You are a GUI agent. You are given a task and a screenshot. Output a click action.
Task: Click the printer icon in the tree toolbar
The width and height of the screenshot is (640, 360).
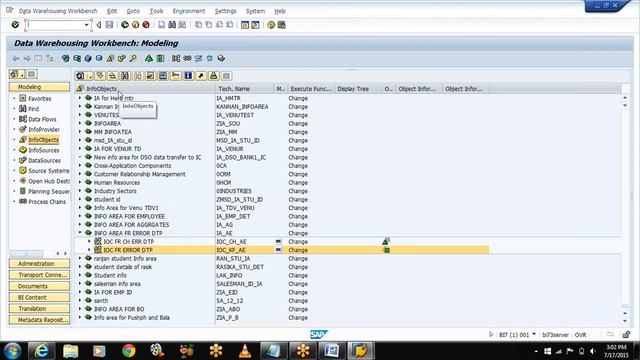213,76
